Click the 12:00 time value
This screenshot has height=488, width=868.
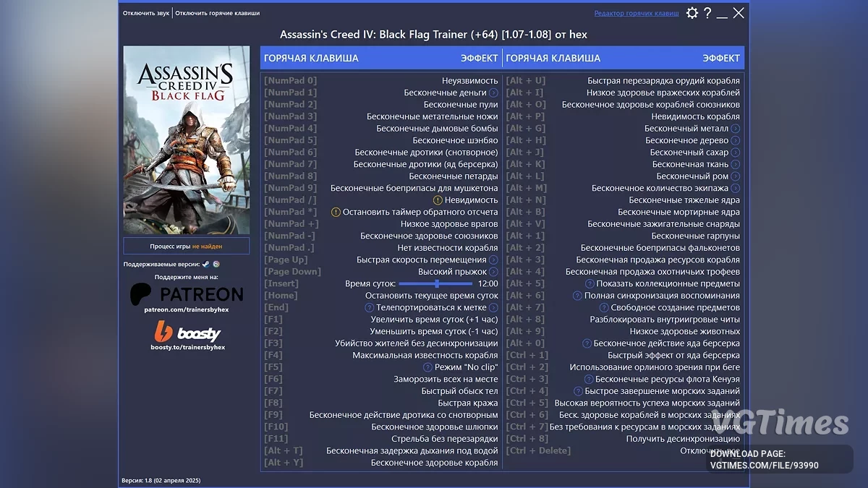click(488, 283)
